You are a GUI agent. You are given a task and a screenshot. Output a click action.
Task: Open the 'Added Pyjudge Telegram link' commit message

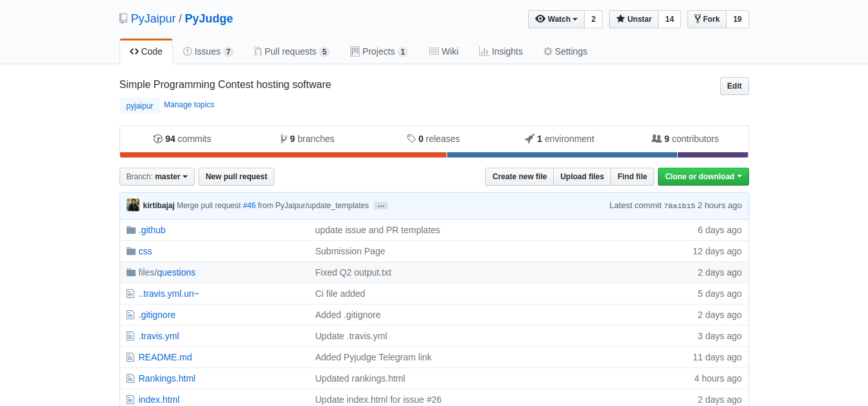(373, 357)
